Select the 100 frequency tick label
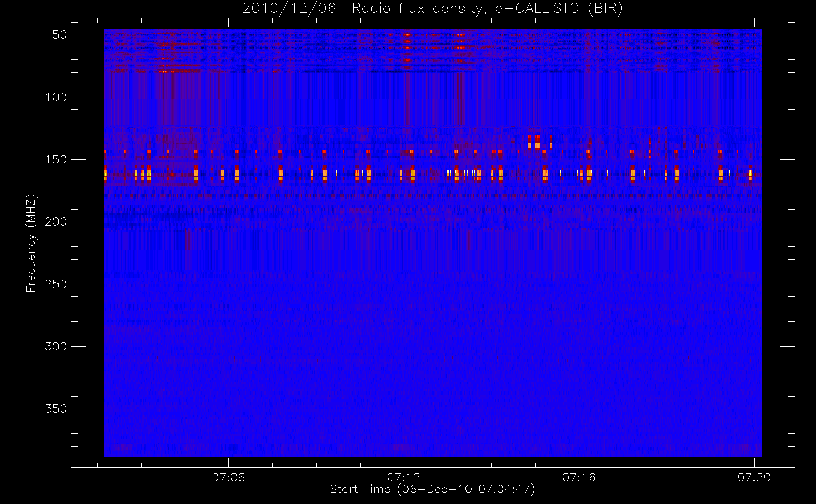Screen dimensions: 816x504 click(56, 97)
